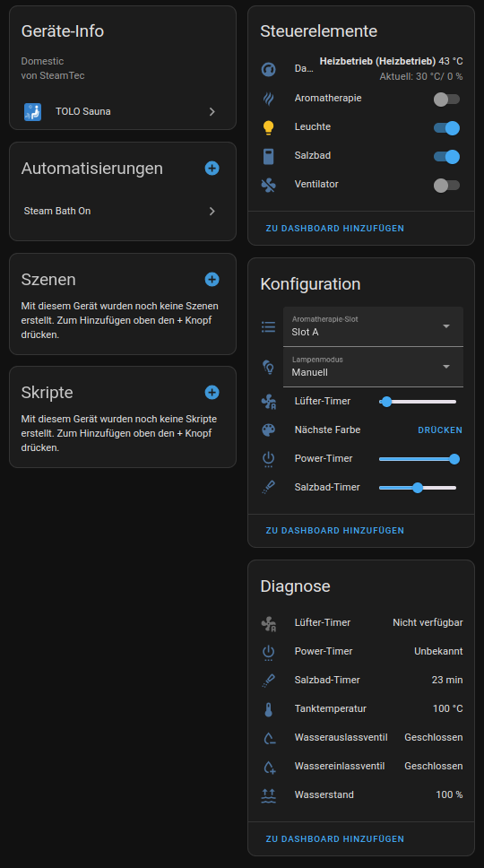Image resolution: width=484 pixels, height=868 pixels.
Task: Click the Geschlossen value for Wasserauslassventil
Action: [434, 737]
